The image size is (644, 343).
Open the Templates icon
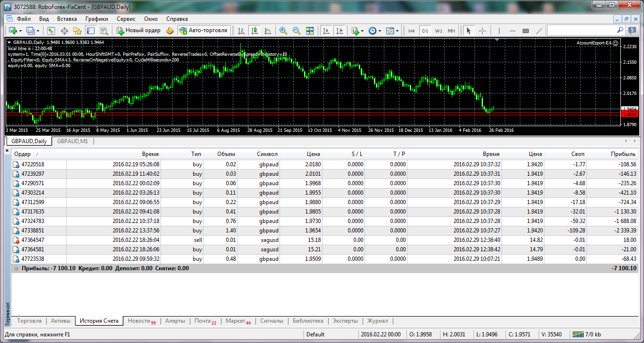coord(390,30)
